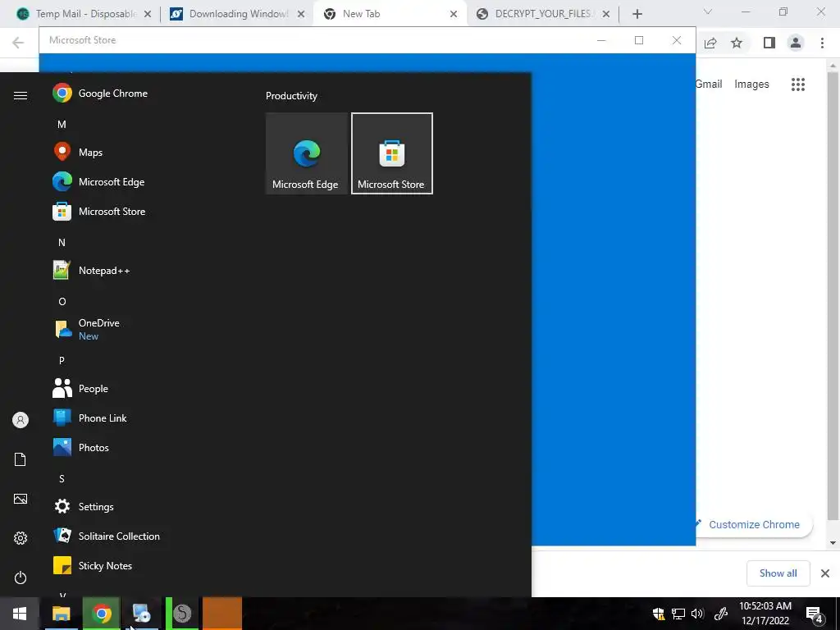The width and height of the screenshot is (840, 630).
Task: Open Chrome's three-dot menu
Action: tap(822, 43)
